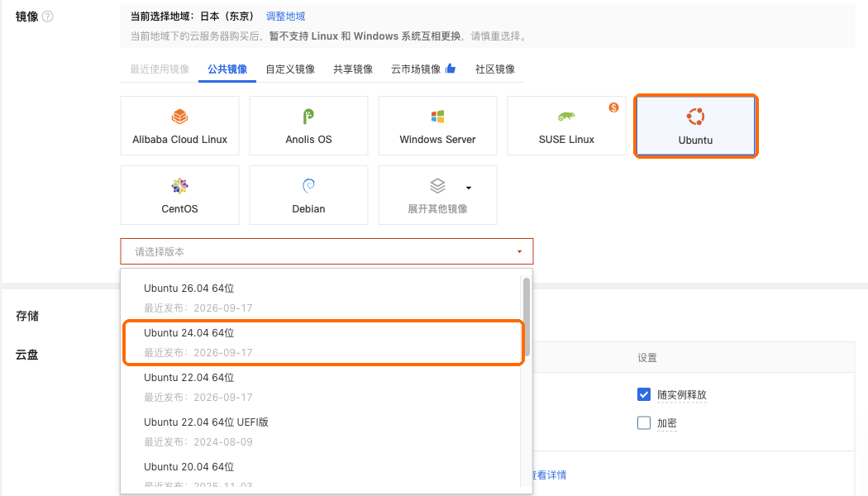Select the Ubuntu image card

click(696, 126)
